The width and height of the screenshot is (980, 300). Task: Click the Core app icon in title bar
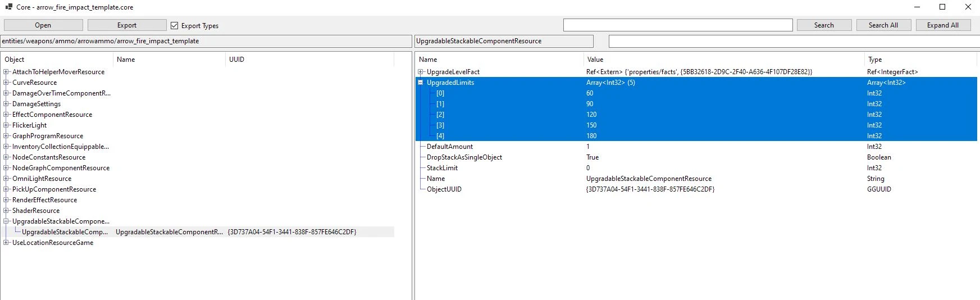[8, 7]
